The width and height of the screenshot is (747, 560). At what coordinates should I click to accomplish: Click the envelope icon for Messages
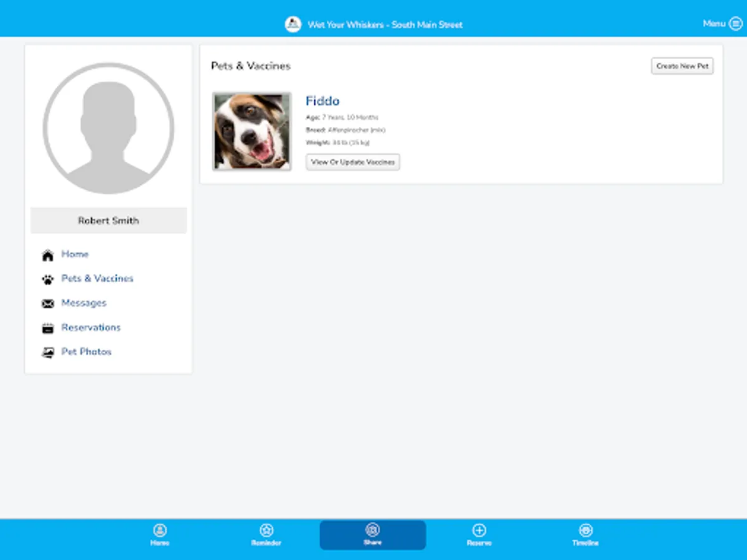pos(48,304)
